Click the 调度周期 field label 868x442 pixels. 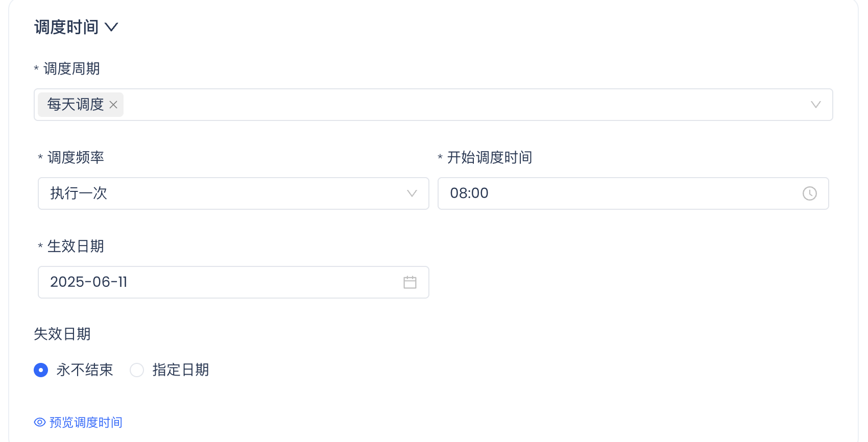click(x=71, y=69)
